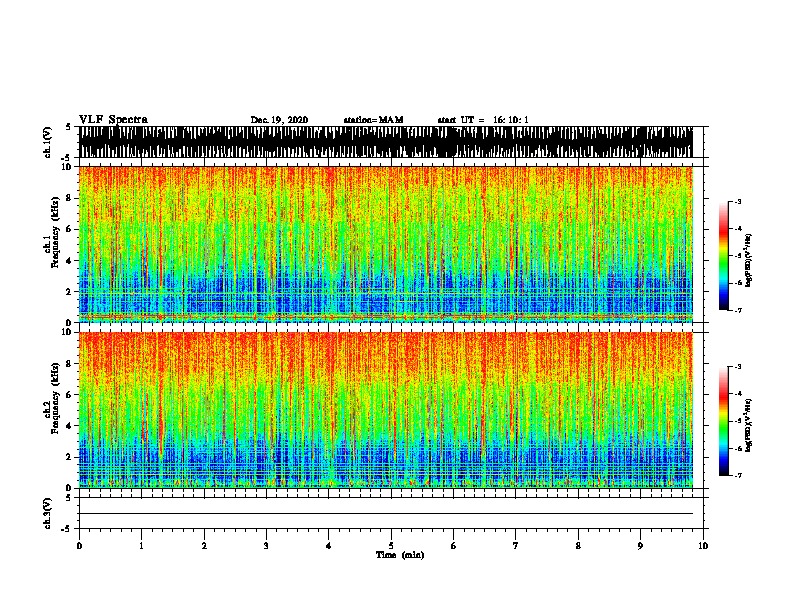Click the time axis tick label '0'

point(79,546)
